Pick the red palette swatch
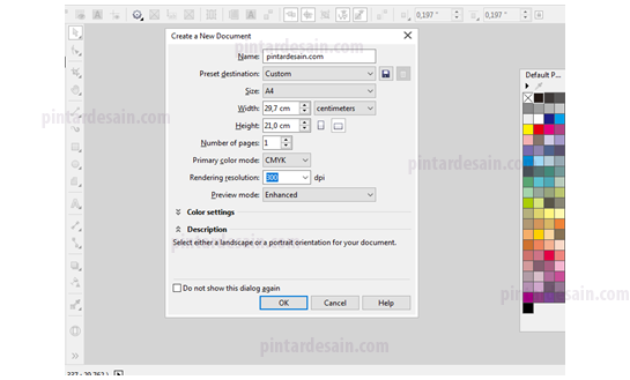The width and height of the screenshot is (630, 380). 538,129
